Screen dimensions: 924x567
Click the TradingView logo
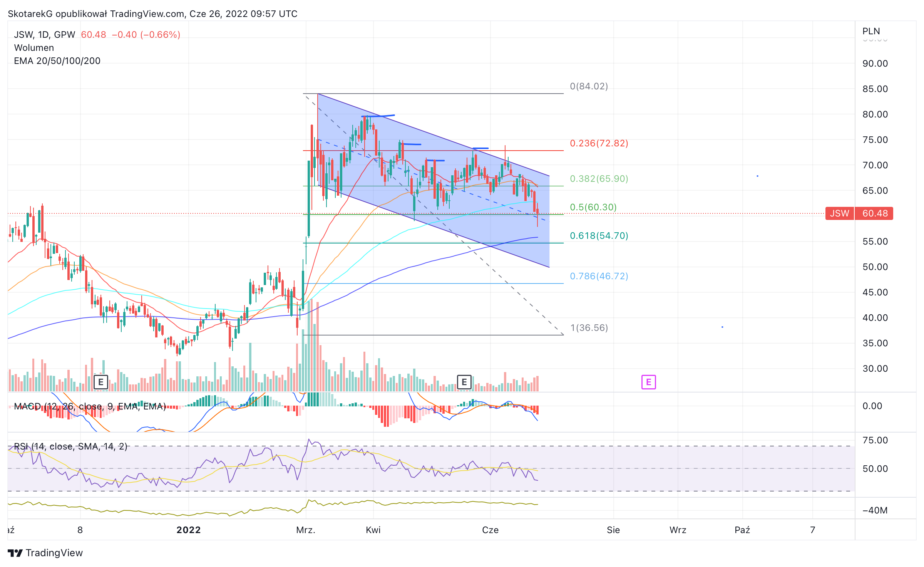(x=45, y=553)
